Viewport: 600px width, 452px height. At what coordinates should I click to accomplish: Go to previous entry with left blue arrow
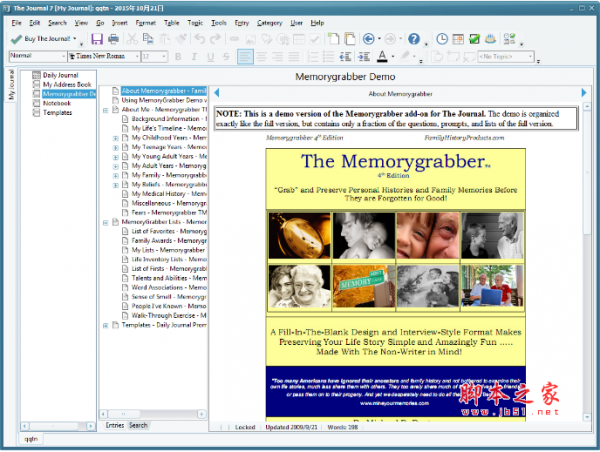pos(217,93)
